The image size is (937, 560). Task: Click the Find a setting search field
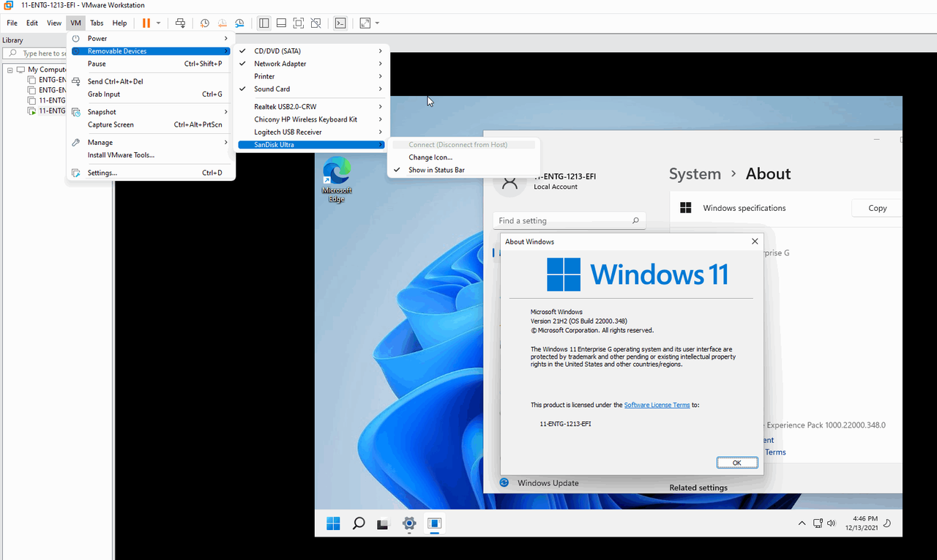[x=570, y=220]
